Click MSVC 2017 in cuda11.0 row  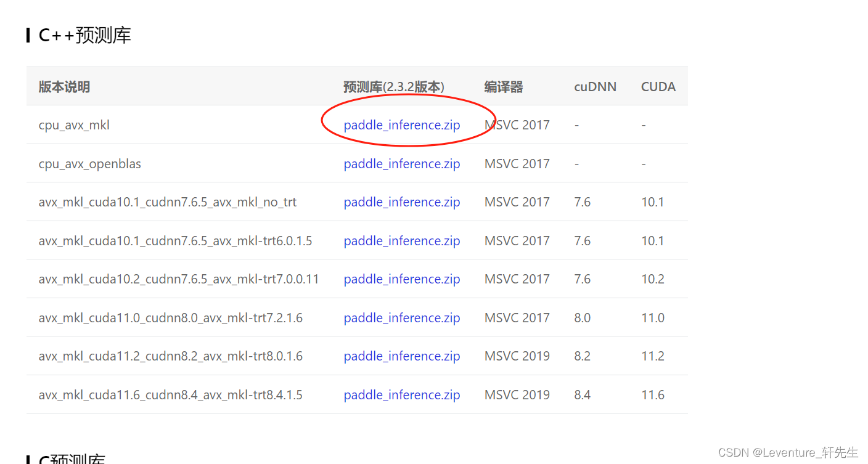pos(517,318)
